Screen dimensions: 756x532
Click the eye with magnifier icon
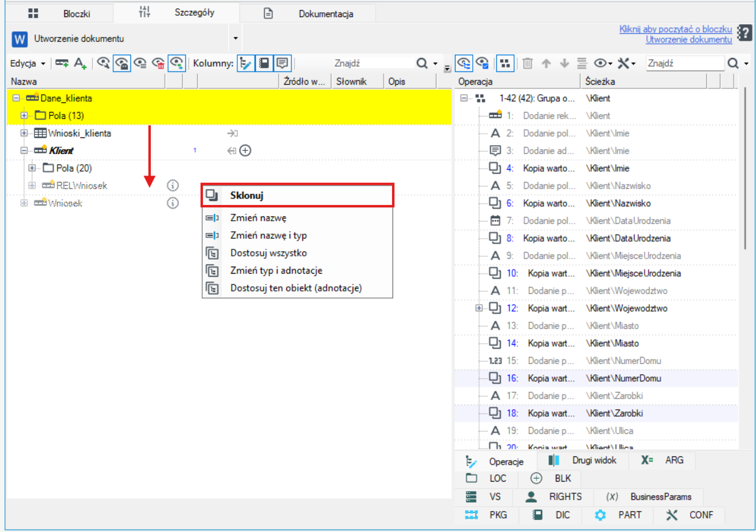pyautogui.click(x=103, y=63)
